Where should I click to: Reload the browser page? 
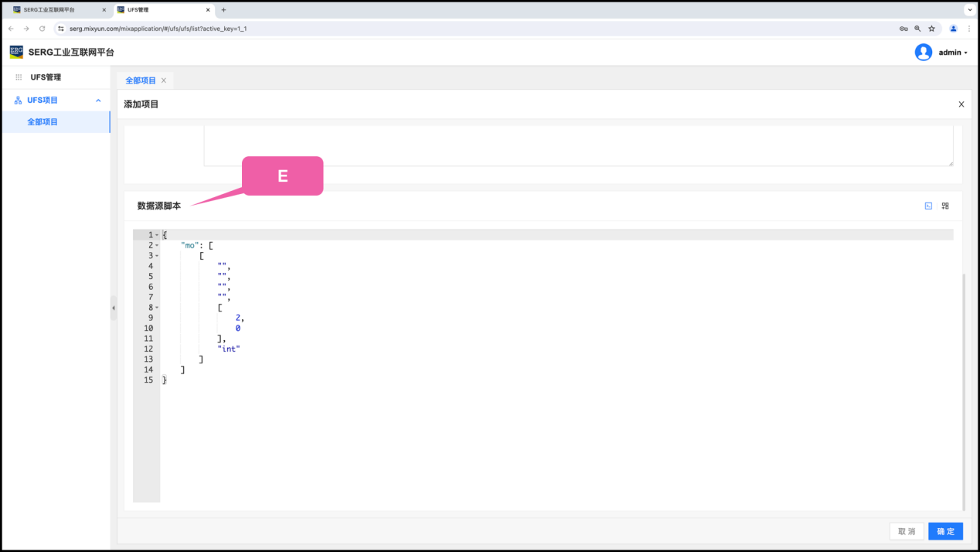42,29
